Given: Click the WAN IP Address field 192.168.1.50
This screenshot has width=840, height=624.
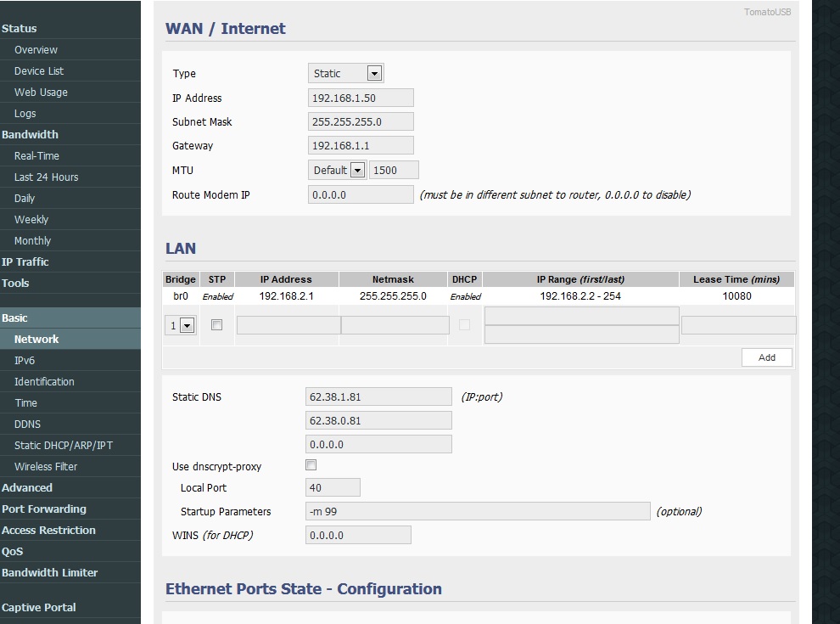Looking at the screenshot, I should pos(361,98).
